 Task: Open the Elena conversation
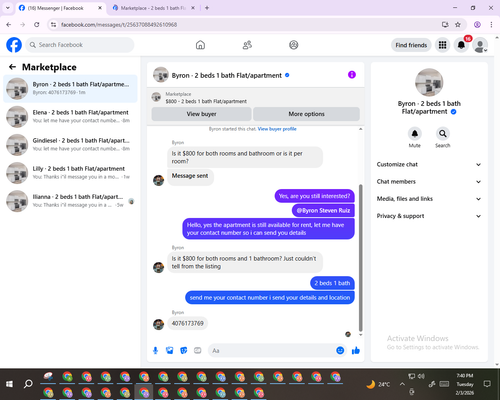point(70,117)
